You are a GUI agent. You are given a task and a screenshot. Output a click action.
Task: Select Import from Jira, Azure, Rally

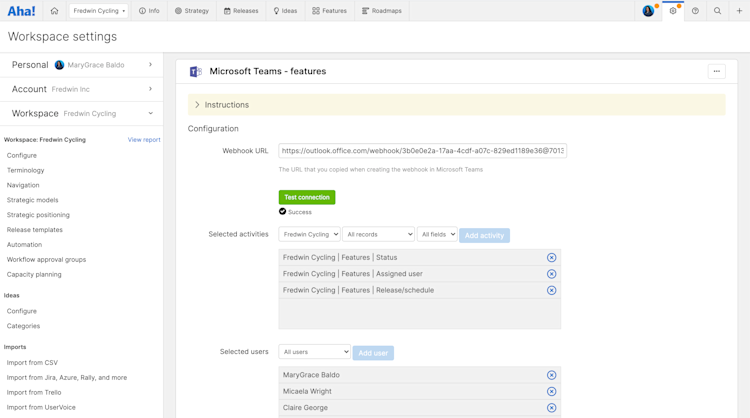67,377
